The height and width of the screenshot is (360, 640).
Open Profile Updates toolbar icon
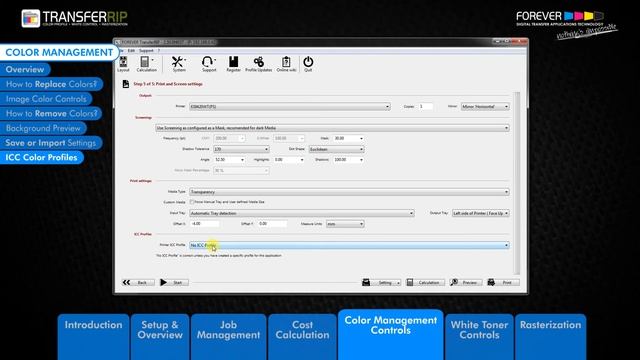258,64
